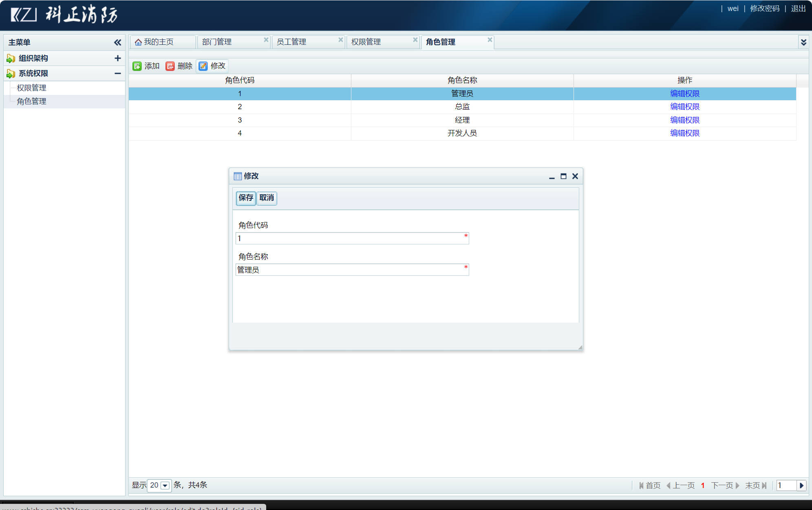Collapse the 系统权限 tree node
This screenshot has width=812, height=510.
coord(118,73)
